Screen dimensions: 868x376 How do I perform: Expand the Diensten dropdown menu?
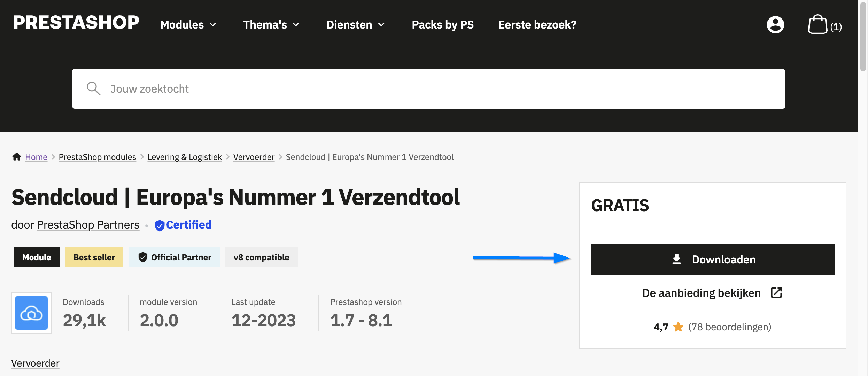[356, 25]
